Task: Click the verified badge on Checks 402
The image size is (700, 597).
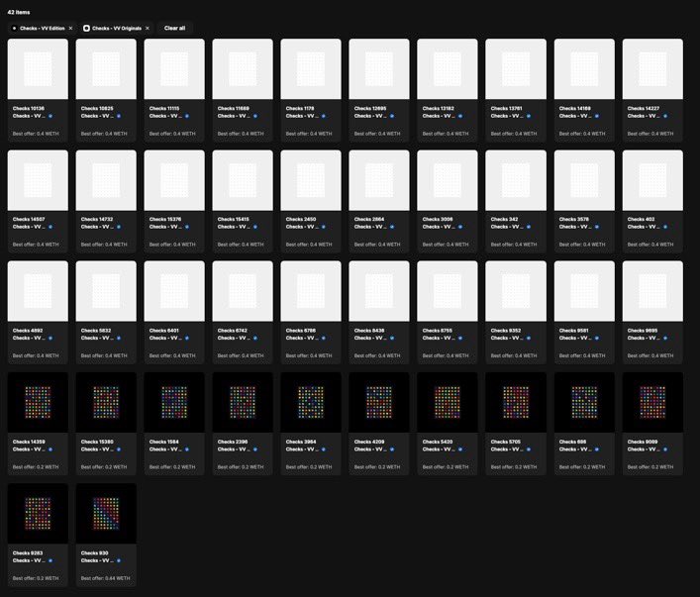Action: click(665, 227)
